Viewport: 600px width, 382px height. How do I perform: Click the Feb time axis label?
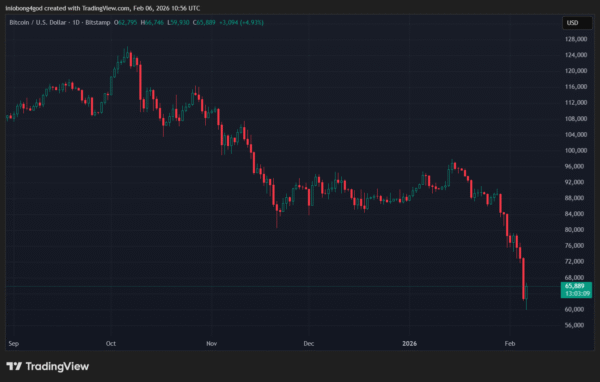[510, 343]
